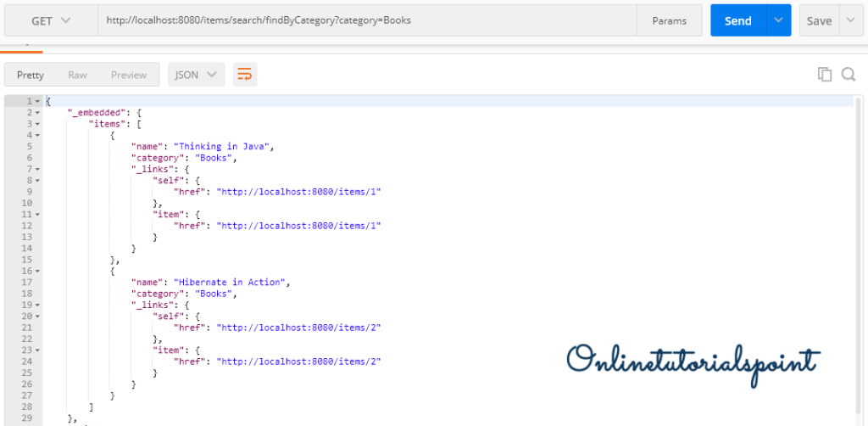Viewport: 868px width, 426px height.
Task: Collapse the "items" array on line 3
Action: (x=37, y=124)
